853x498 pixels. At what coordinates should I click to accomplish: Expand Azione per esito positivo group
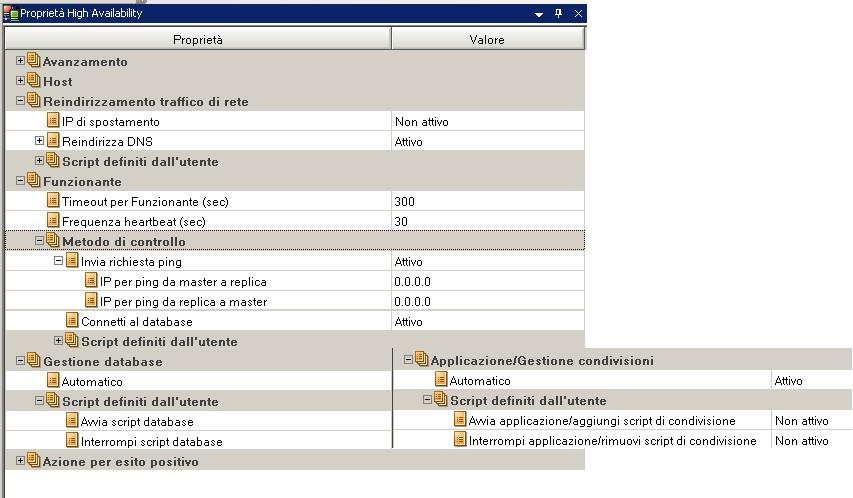20,461
